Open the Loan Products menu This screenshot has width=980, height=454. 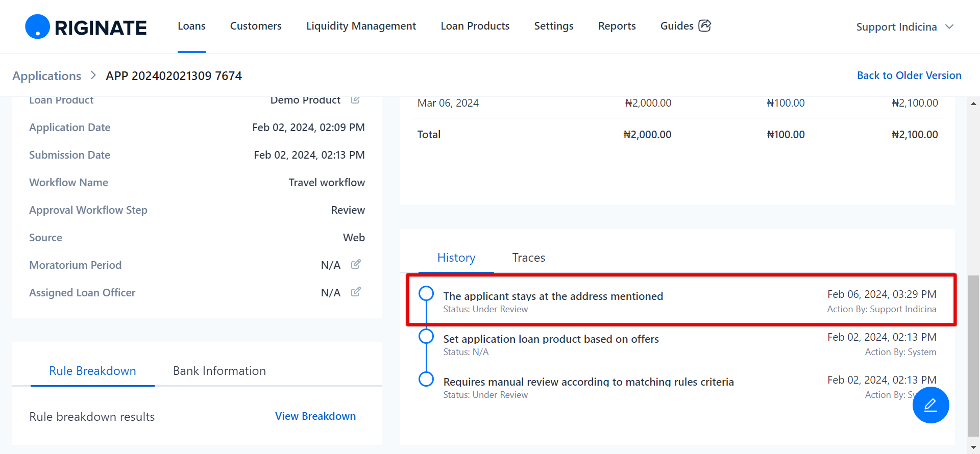[475, 26]
